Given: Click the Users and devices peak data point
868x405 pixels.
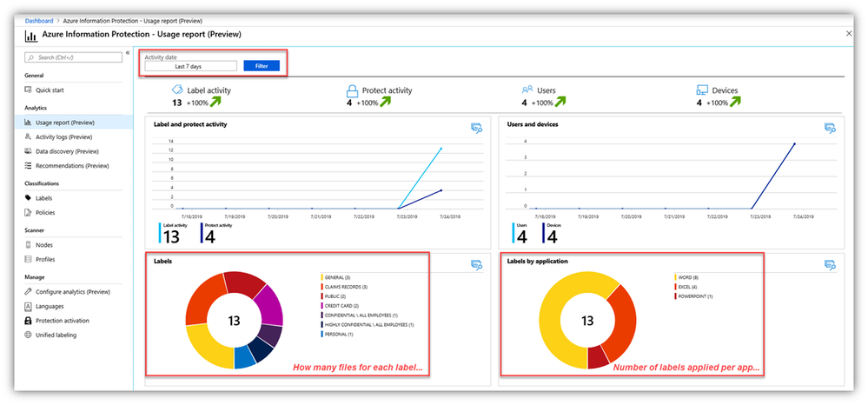Looking at the screenshot, I should (x=794, y=144).
